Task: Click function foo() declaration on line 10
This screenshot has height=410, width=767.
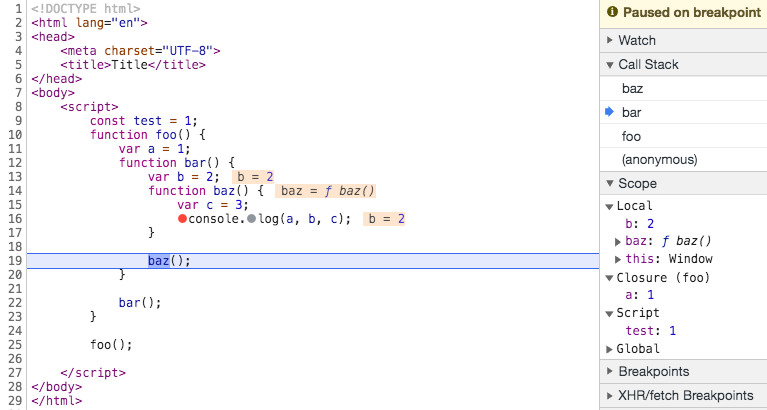Action: click(x=148, y=135)
